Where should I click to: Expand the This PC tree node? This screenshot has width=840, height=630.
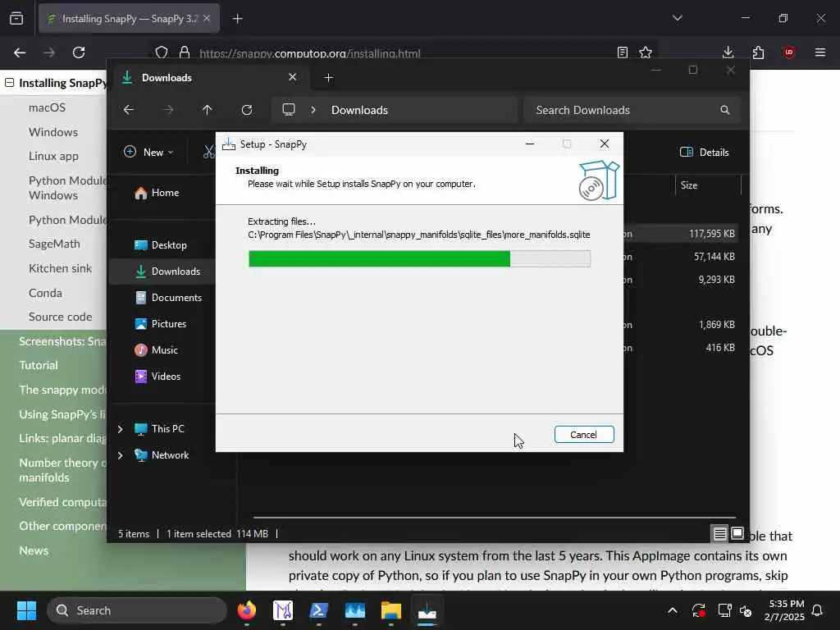pyautogui.click(x=120, y=429)
